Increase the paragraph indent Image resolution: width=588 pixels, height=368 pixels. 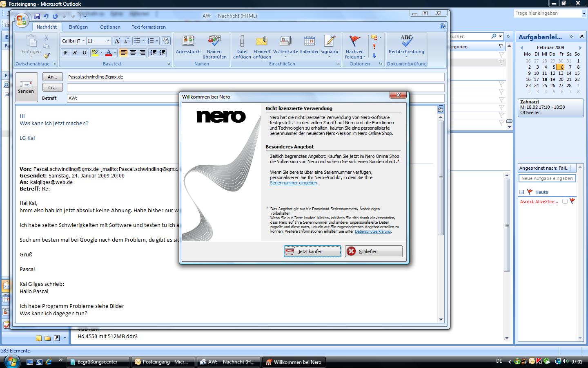coord(162,53)
